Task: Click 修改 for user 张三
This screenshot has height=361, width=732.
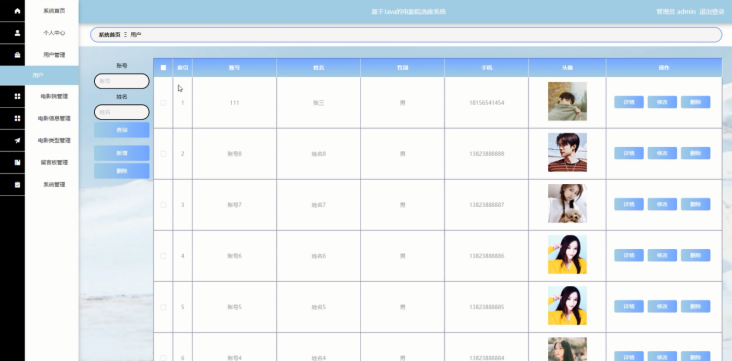Action: pyautogui.click(x=662, y=102)
